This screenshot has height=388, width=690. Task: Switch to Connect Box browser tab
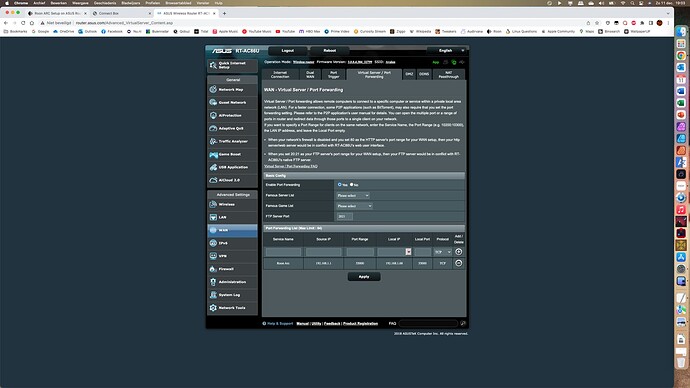120,13
